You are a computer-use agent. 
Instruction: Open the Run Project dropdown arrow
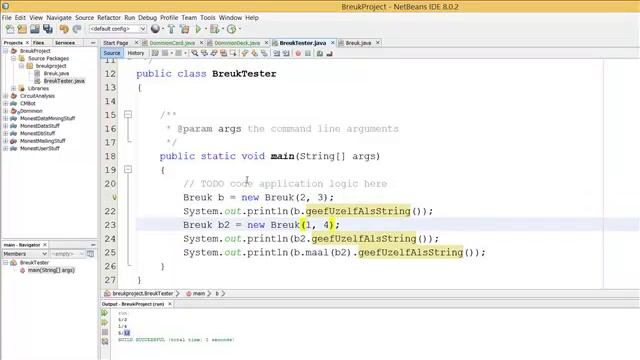coord(206,29)
